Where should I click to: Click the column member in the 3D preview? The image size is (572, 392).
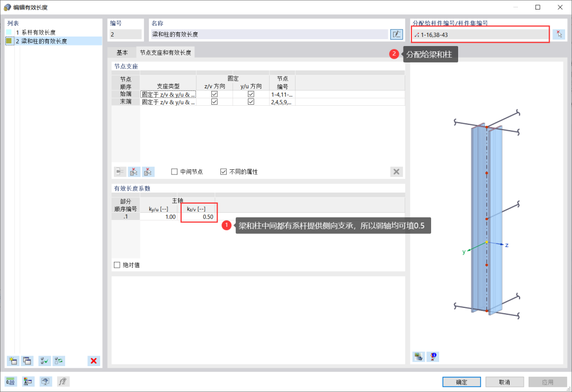(x=487, y=218)
